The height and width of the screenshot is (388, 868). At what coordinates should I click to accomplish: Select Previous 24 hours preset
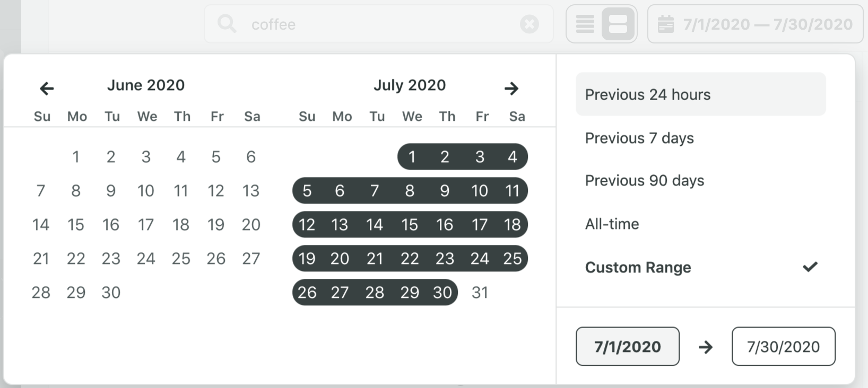click(700, 94)
